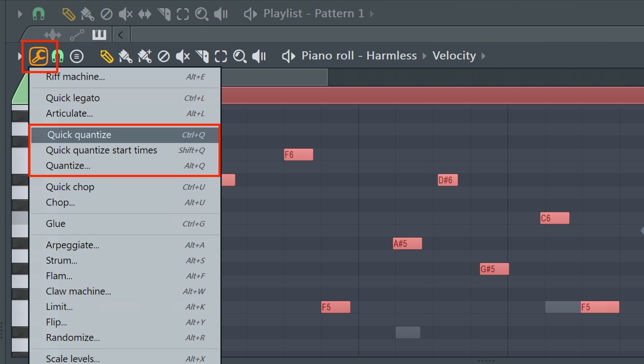Open the Flam... menu entry
Image resolution: width=644 pixels, height=364 pixels.
[x=125, y=276]
